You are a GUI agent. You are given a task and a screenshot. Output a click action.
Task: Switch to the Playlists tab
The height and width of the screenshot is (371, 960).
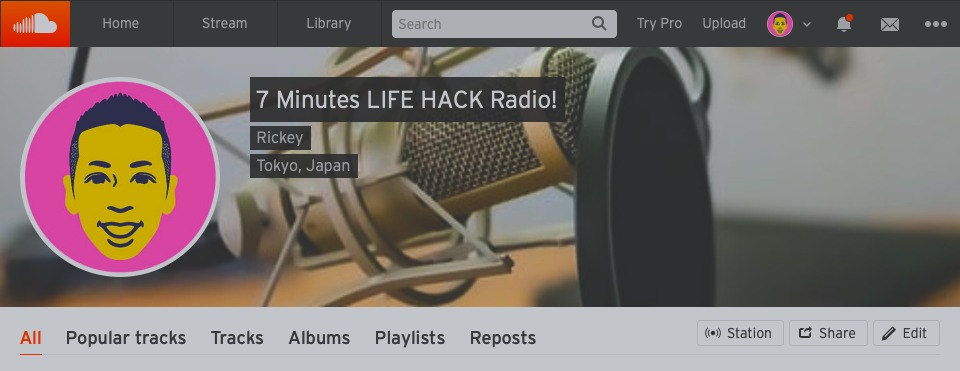pos(410,338)
